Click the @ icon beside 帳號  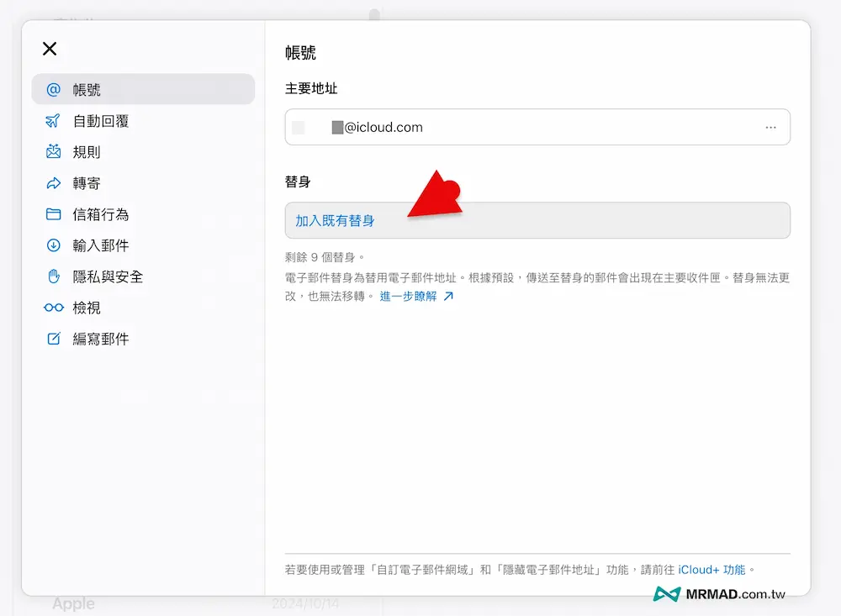(x=53, y=90)
